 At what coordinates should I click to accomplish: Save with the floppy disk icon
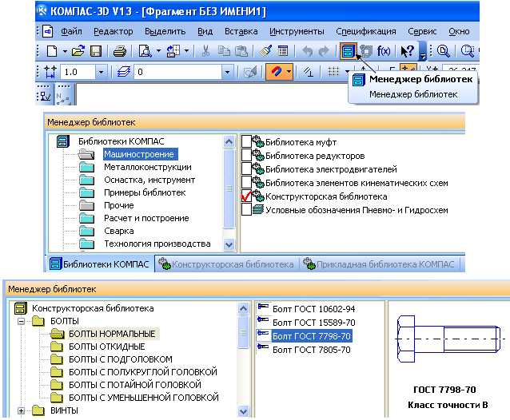pyautogui.click(x=96, y=51)
